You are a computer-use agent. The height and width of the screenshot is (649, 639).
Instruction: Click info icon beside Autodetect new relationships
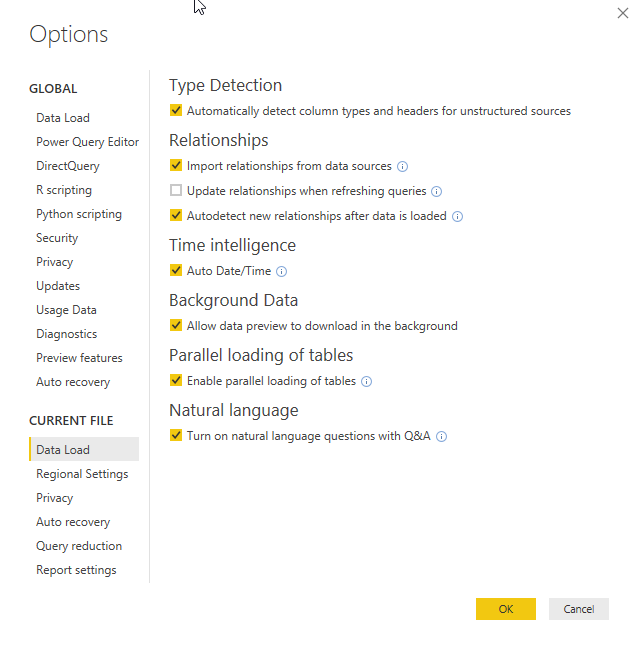pos(457,216)
